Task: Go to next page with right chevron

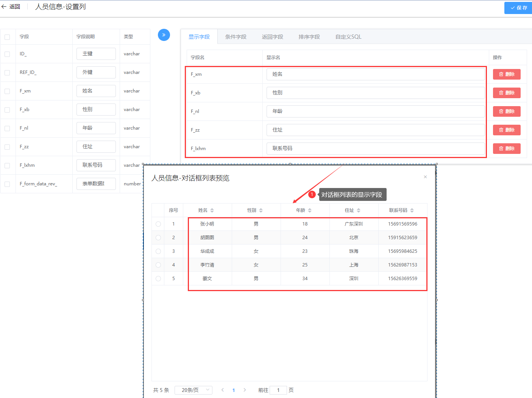Action: pos(245,390)
